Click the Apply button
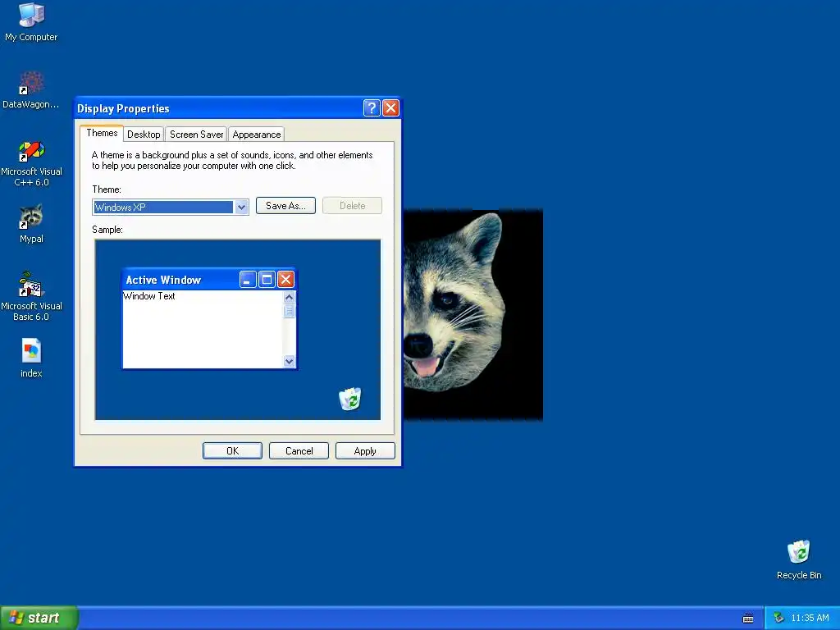This screenshot has height=630, width=840. click(365, 451)
